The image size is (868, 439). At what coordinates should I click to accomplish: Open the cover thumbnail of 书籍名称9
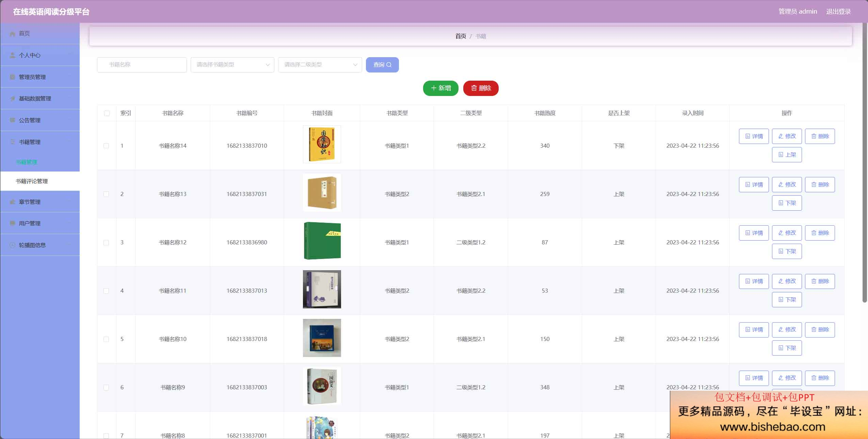[322, 386]
